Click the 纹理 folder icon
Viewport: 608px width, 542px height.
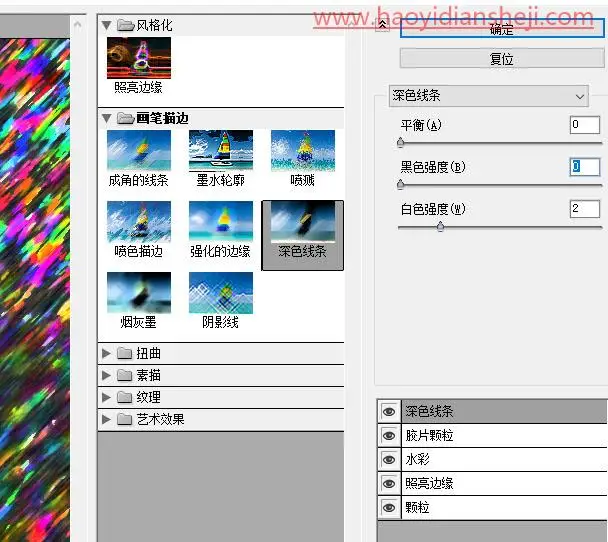pos(125,397)
